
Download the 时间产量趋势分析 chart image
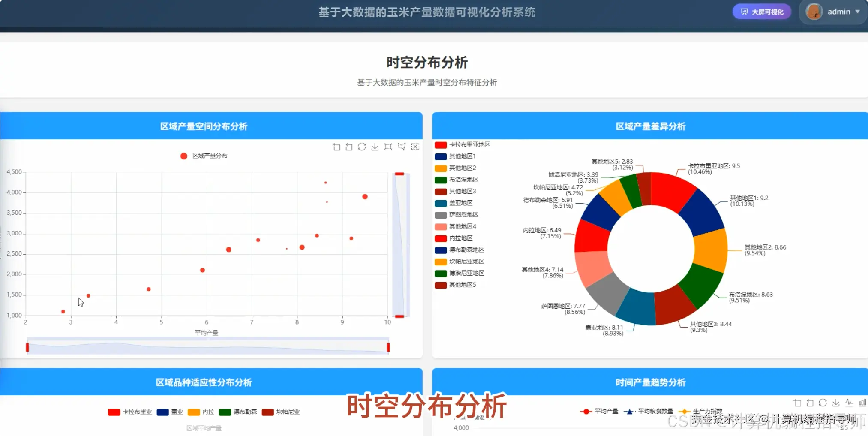(836, 403)
